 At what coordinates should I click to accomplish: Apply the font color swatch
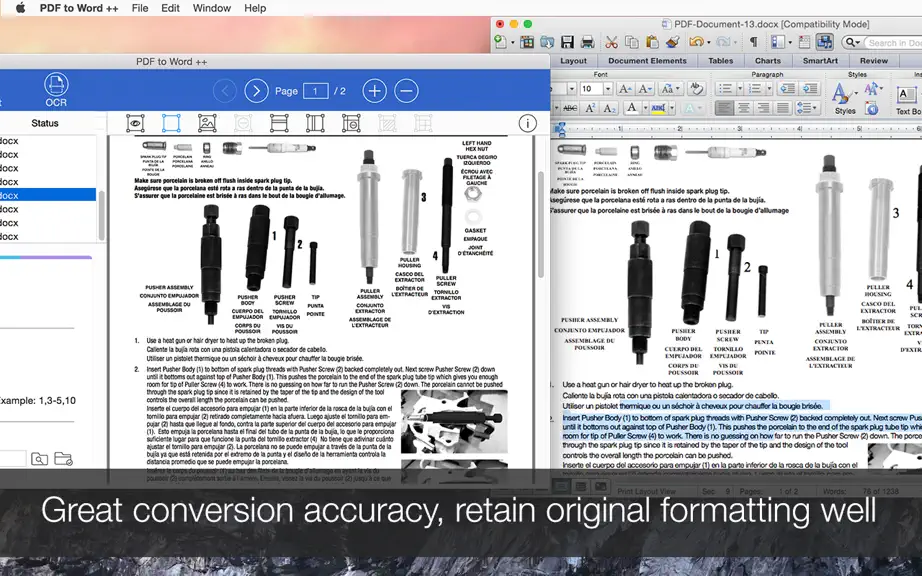pyautogui.click(x=632, y=108)
